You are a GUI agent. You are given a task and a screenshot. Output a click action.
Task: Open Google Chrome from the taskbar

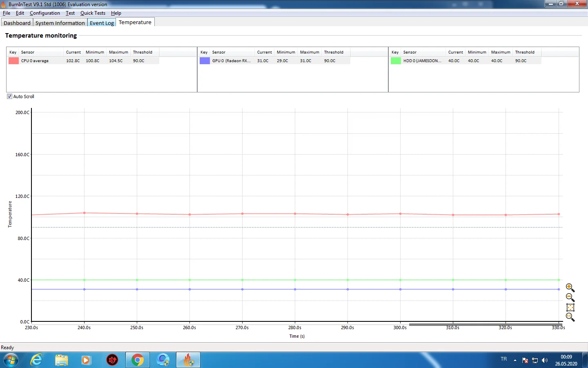click(x=137, y=360)
